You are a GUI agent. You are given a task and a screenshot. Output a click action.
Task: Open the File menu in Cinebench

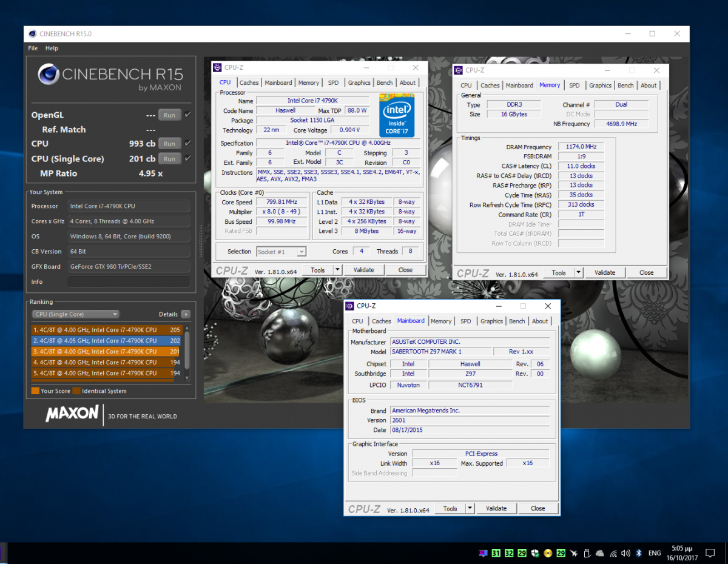pos(33,48)
